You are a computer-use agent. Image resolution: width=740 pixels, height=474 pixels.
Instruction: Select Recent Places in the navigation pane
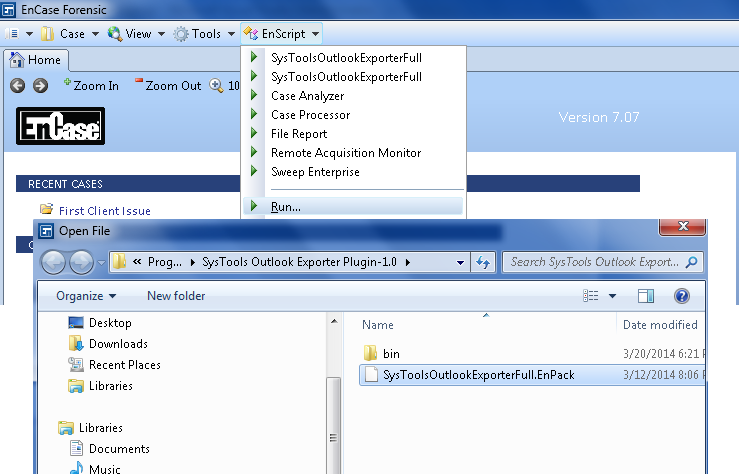pyautogui.click(x=125, y=365)
